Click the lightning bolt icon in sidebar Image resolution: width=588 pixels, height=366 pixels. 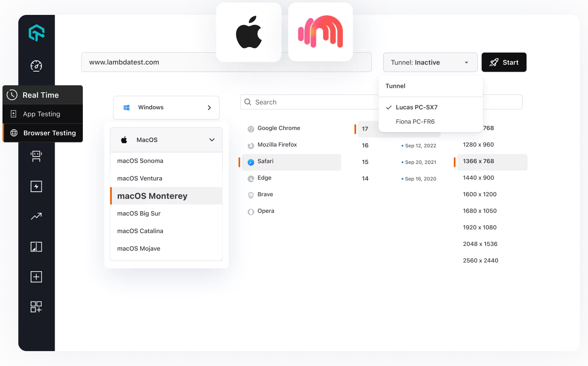[36, 186]
